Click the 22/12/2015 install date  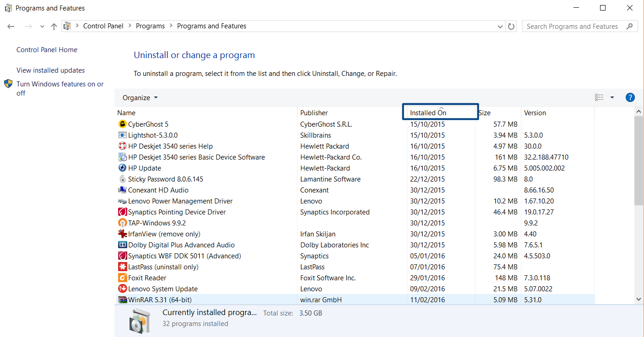pyautogui.click(x=428, y=179)
